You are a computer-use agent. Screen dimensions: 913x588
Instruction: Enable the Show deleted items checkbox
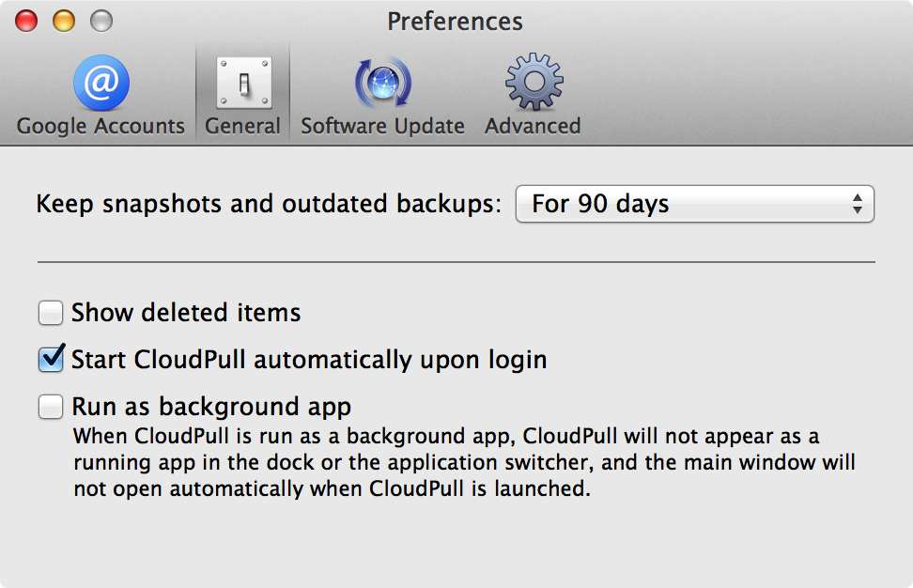51,313
